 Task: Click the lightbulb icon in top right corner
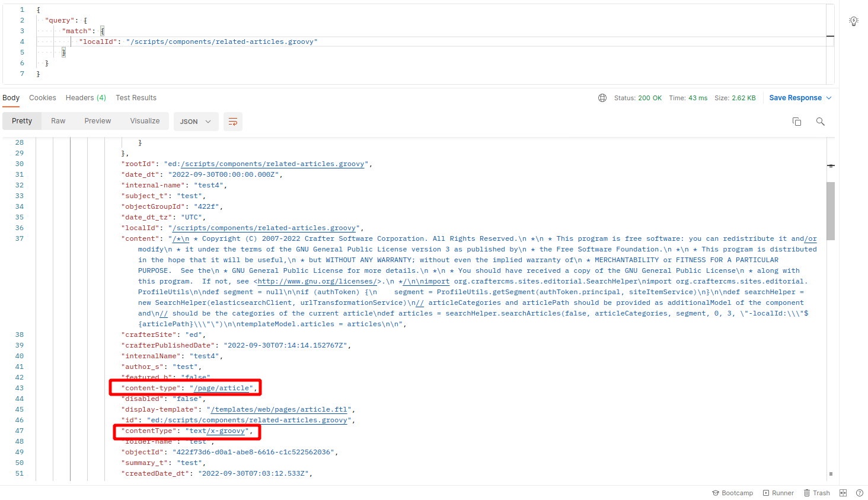pos(854,20)
